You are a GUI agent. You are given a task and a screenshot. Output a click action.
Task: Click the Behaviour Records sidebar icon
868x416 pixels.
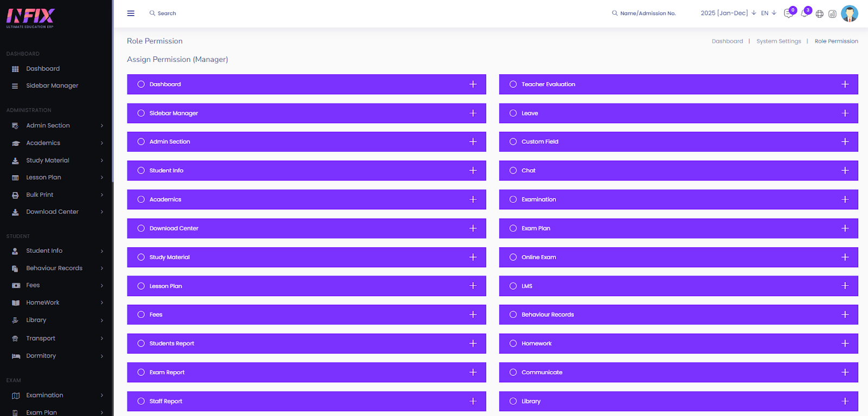[x=15, y=268]
